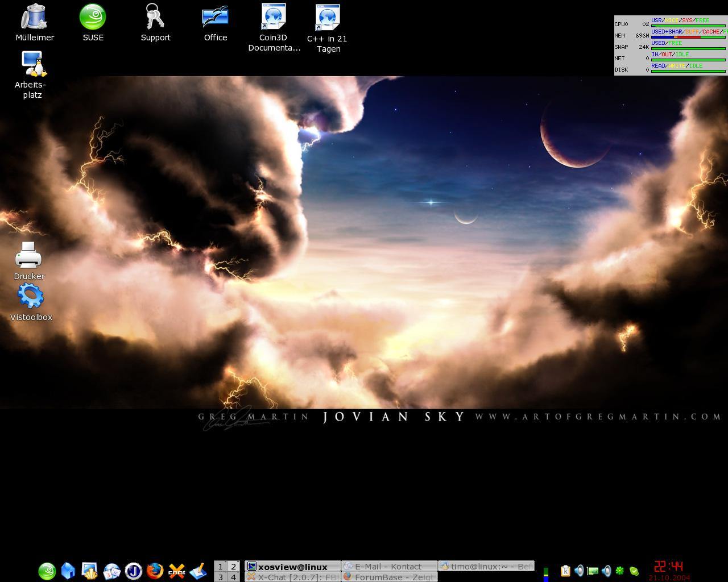Click the IN/OUT/IDLE legend in xosview

pos(670,54)
